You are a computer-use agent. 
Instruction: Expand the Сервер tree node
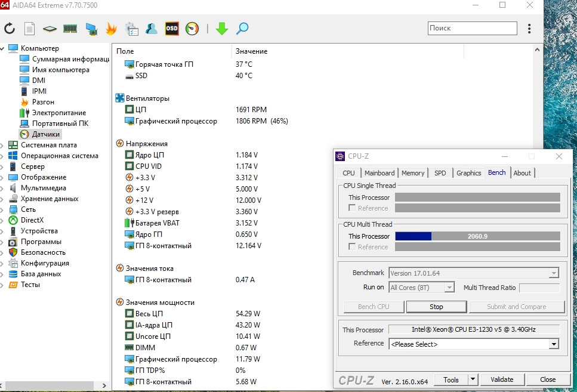coord(2,166)
